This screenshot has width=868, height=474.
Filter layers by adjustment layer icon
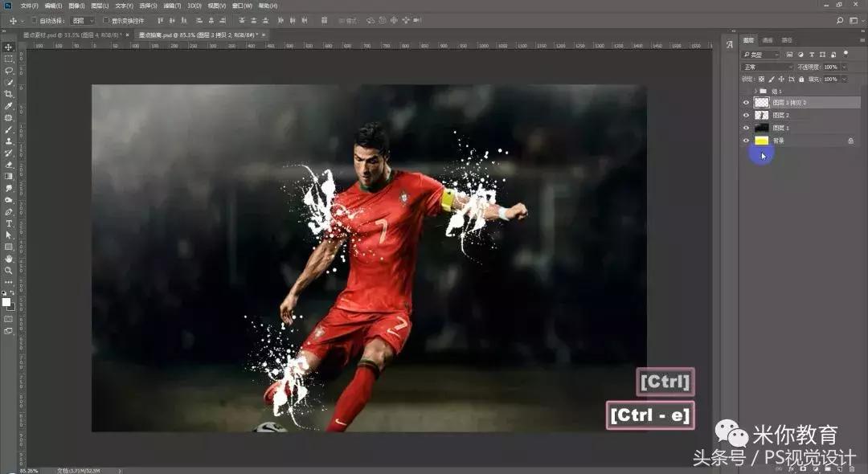point(800,54)
